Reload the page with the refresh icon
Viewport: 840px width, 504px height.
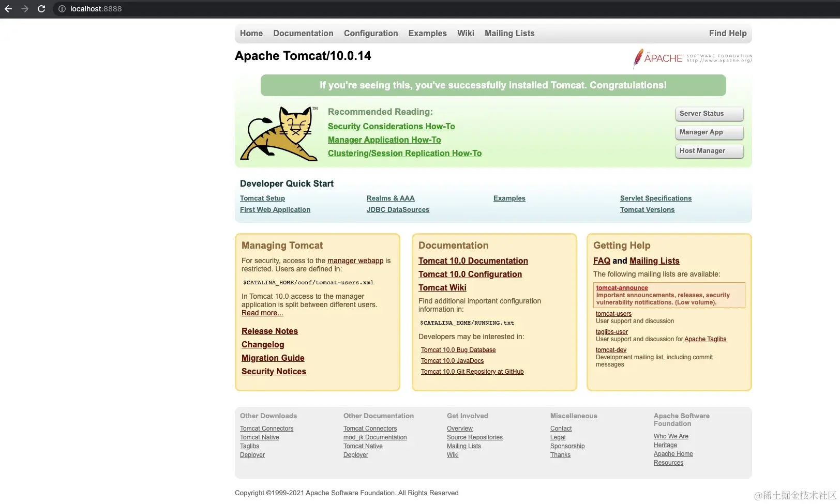pos(41,9)
